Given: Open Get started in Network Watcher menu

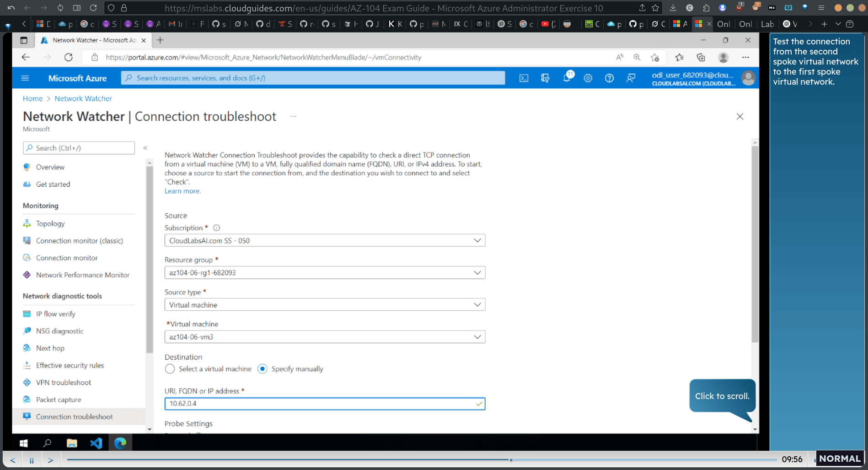Looking at the screenshot, I should [53, 184].
